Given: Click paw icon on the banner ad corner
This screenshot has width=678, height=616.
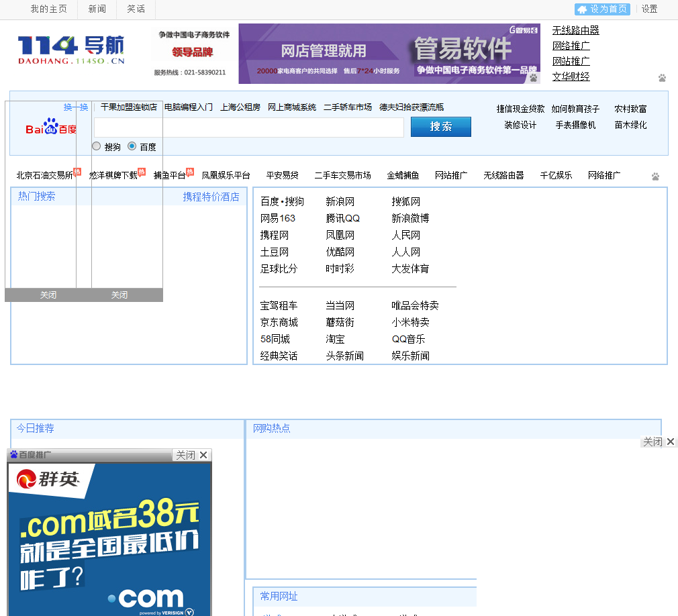Looking at the screenshot, I should tap(534, 78).
